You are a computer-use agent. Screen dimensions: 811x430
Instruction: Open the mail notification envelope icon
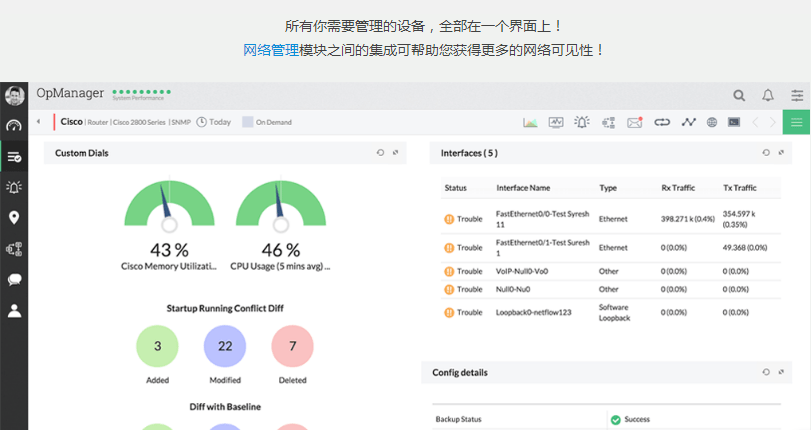[635, 122]
